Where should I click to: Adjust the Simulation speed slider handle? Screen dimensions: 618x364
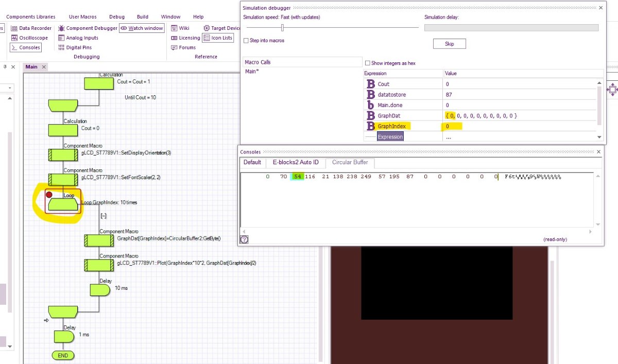(282, 28)
